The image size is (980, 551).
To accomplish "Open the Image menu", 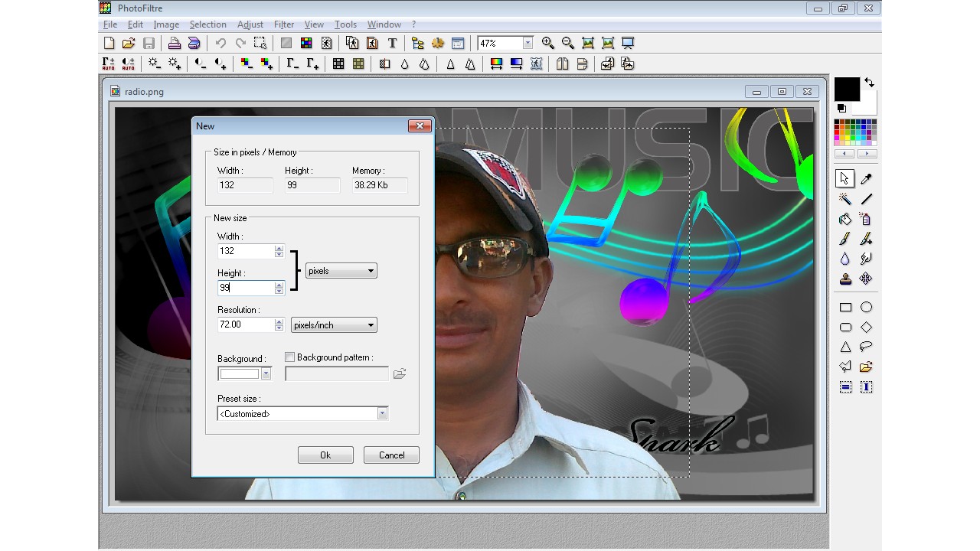I will point(166,24).
